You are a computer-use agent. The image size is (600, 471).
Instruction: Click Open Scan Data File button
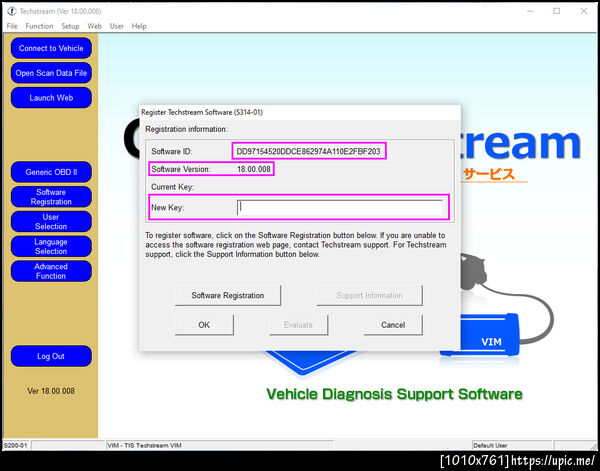51,73
